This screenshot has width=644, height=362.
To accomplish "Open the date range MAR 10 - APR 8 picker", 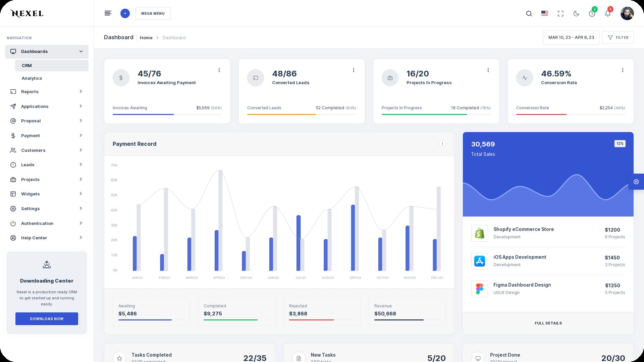I will pyautogui.click(x=571, y=38).
